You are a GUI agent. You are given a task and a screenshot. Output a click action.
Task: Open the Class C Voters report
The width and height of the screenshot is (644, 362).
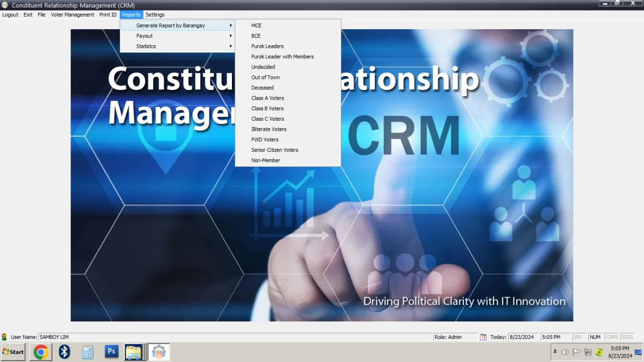coord(288,119)
